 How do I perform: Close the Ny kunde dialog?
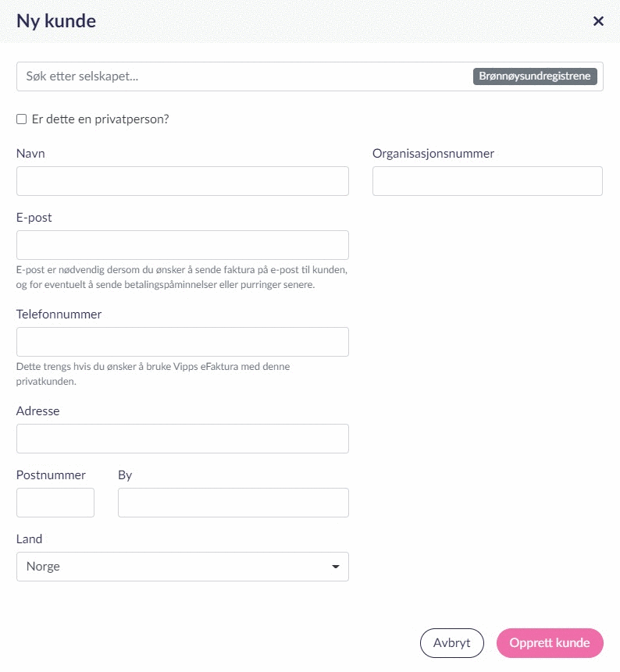[598, 21]
